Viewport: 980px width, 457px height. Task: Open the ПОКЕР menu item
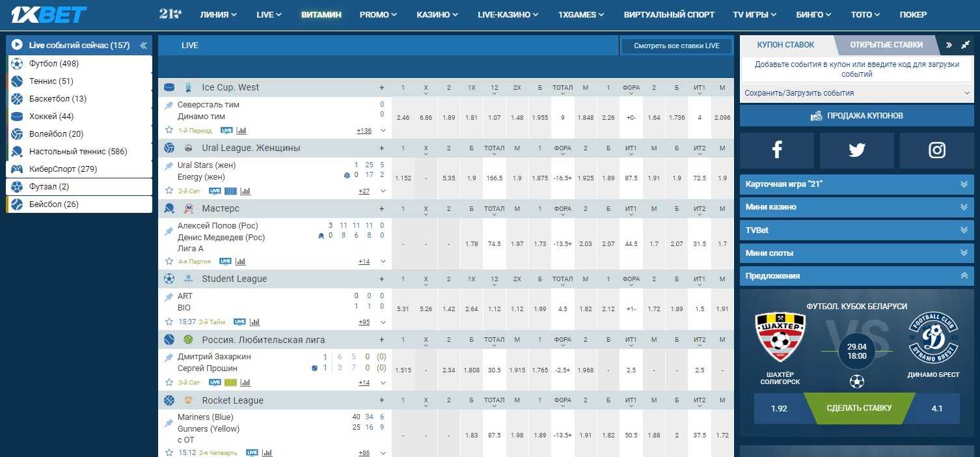(914, 14)
